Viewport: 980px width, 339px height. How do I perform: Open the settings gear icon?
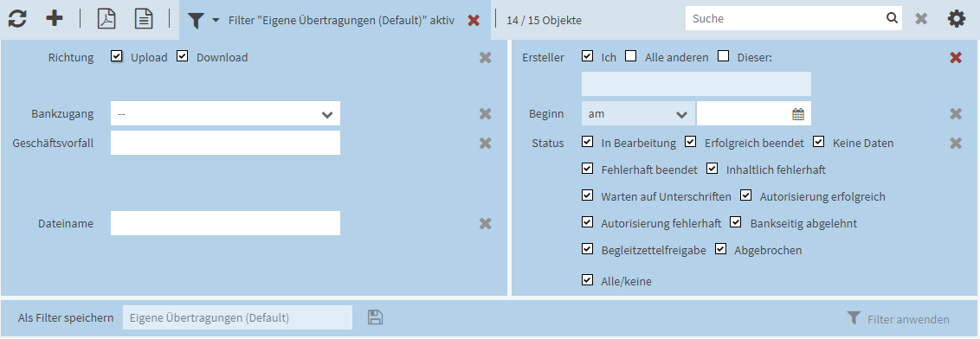tap(957, 19)
